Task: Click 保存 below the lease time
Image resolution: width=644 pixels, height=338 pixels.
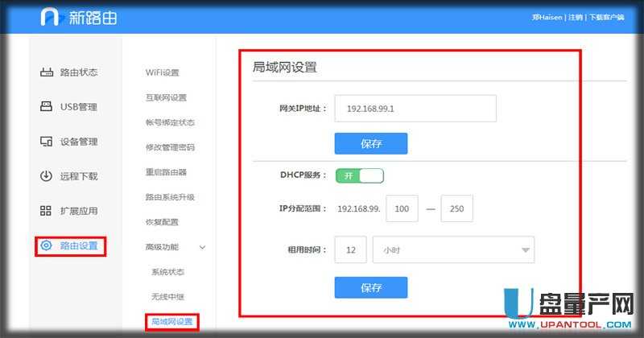Action: click(371, 287)
